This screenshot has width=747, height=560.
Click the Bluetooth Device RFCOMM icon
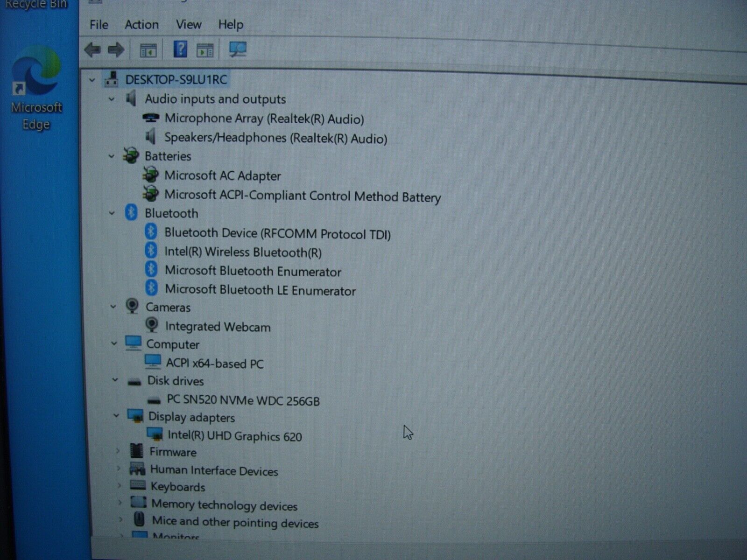[150, 231]
